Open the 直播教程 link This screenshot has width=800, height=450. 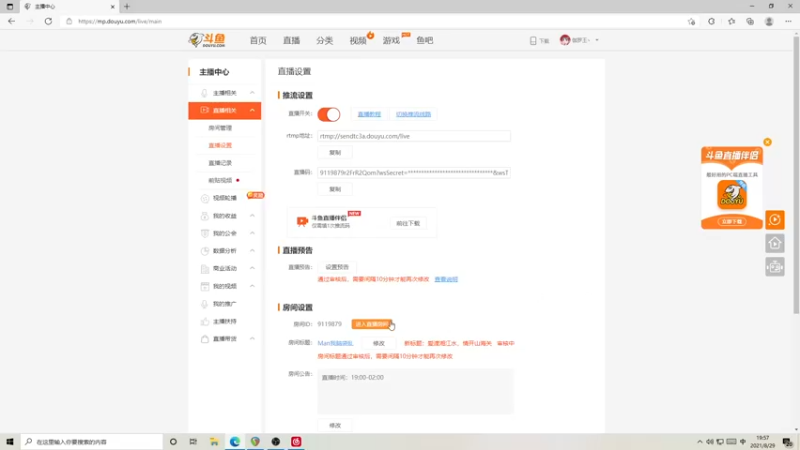(369, 114)
